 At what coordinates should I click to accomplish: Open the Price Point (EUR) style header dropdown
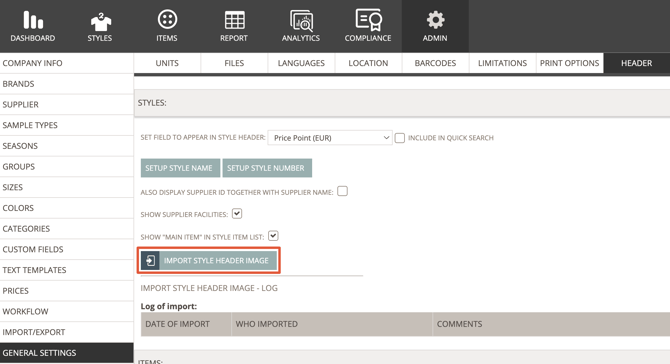pyautogui.click(x=330, y=138)
